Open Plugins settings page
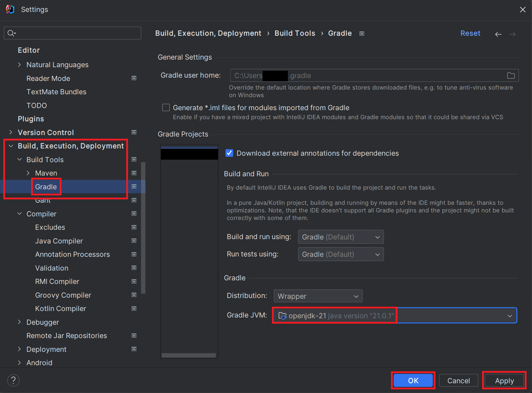This screenshot has height=393, width=532. point(31,119)
